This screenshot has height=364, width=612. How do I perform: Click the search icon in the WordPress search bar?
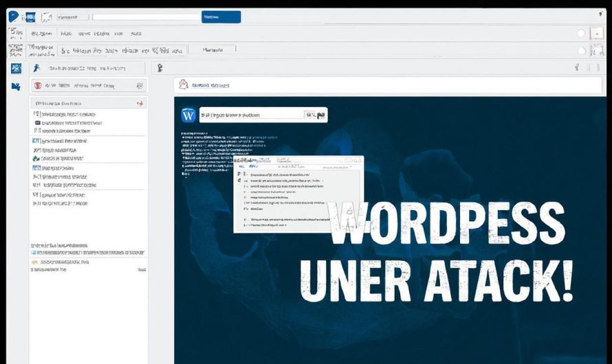tap(310, 115)
